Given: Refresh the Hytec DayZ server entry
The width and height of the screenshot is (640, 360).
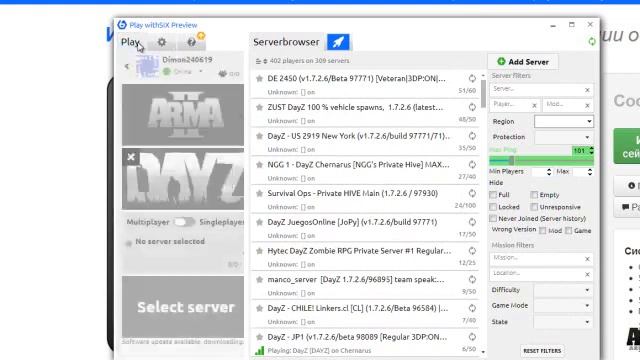Looking at the screenshot, I should [x=472, y=251].
